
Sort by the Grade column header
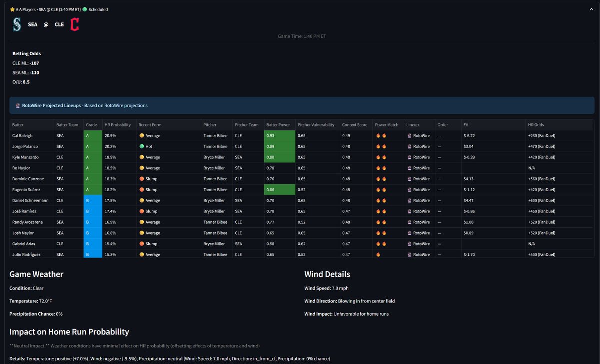tap(93, 125)
